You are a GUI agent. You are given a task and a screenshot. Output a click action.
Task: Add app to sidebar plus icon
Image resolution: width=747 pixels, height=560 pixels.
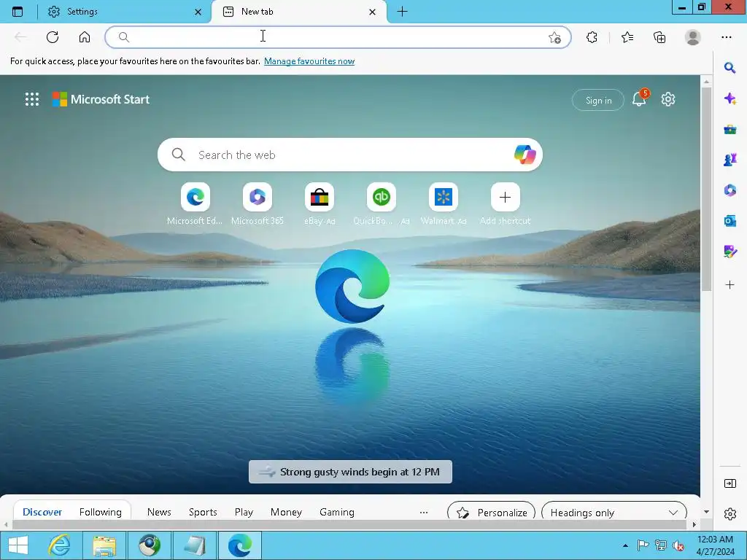(729, 285)
